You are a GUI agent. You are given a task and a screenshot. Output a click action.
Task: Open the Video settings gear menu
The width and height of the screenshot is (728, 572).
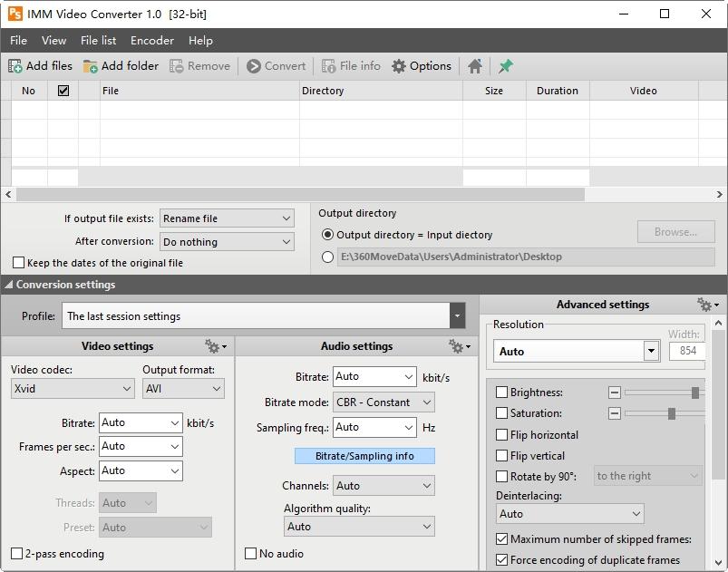216,346
